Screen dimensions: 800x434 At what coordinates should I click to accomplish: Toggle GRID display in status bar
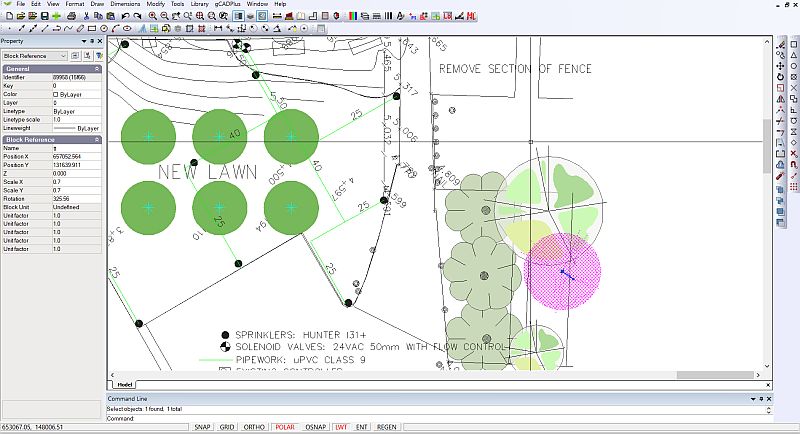[x=227, y=427]
